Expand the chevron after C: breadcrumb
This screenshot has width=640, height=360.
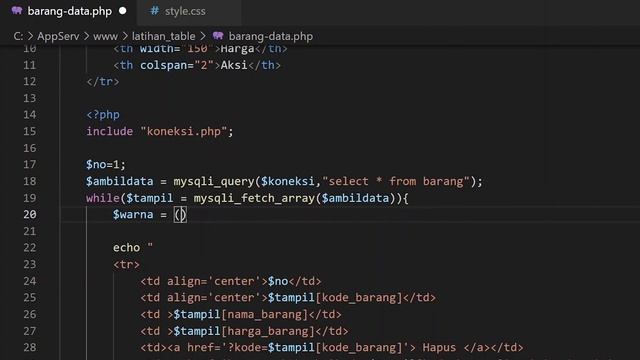point(30,36)
